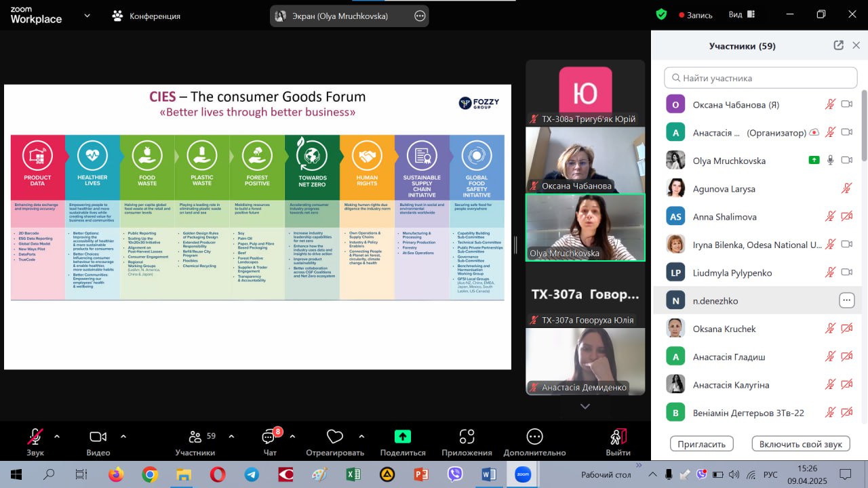The image size is (868, 488).
Task: Start screen sharing with Поделиться
Action: tap(403, 442)
